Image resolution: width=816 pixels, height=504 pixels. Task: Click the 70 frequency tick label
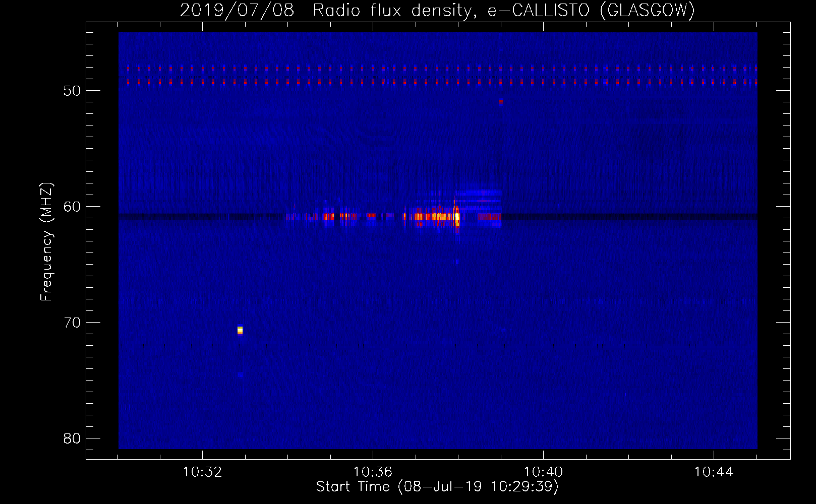pyautogui.click(x=72, y=323)
